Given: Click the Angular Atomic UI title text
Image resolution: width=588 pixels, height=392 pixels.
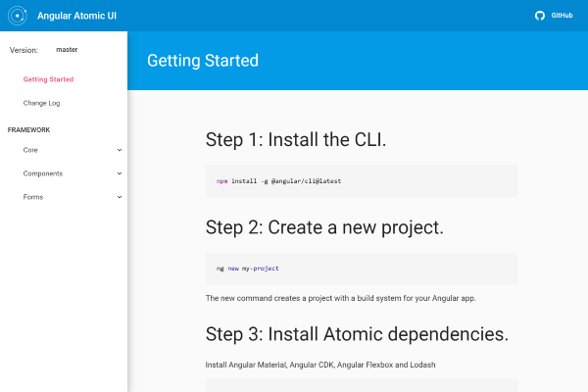Looking at the screenshot, I should tap(76, 16).
